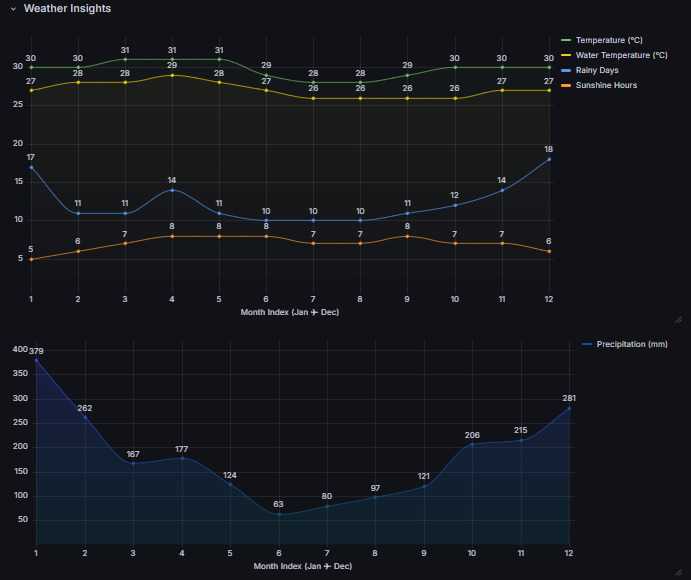Open the orange Sunshine Hours legend color swatch
This screenshot has height=580, width=691.
click(565, 85)
